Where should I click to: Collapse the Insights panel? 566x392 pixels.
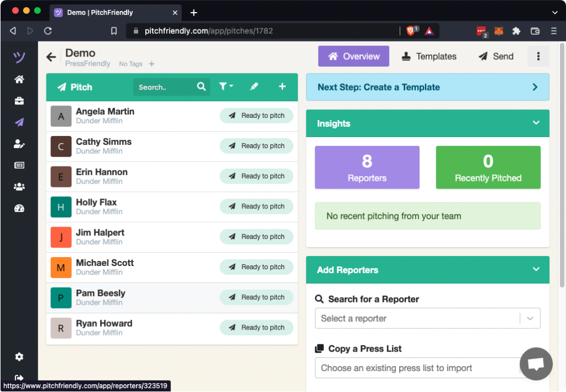(536, 123)
